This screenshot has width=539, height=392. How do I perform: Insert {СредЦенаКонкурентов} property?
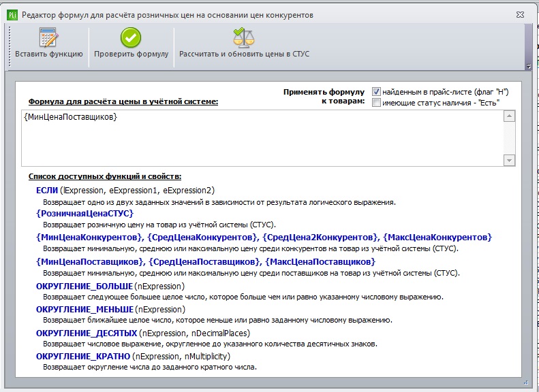pyautogui.click(x=202, y=238)
